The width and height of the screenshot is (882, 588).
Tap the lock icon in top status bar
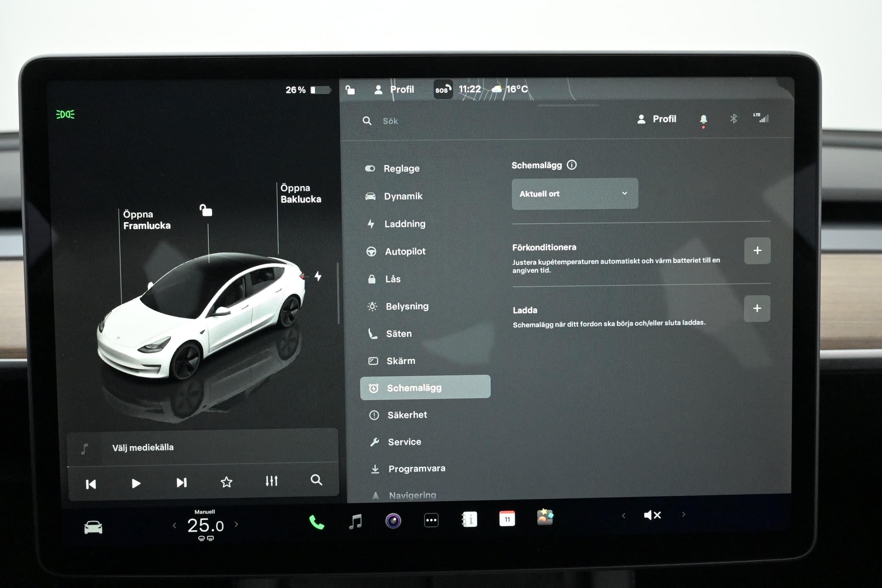coord(350,90)
